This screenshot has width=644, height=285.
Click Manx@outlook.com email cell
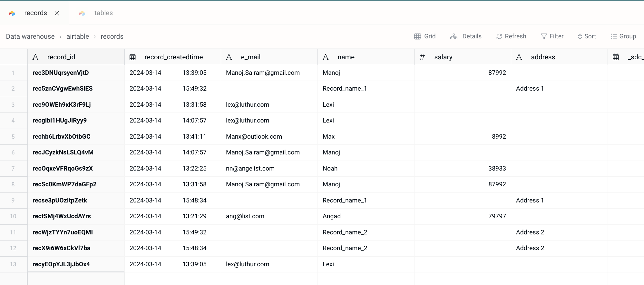[x=269, y=137]
